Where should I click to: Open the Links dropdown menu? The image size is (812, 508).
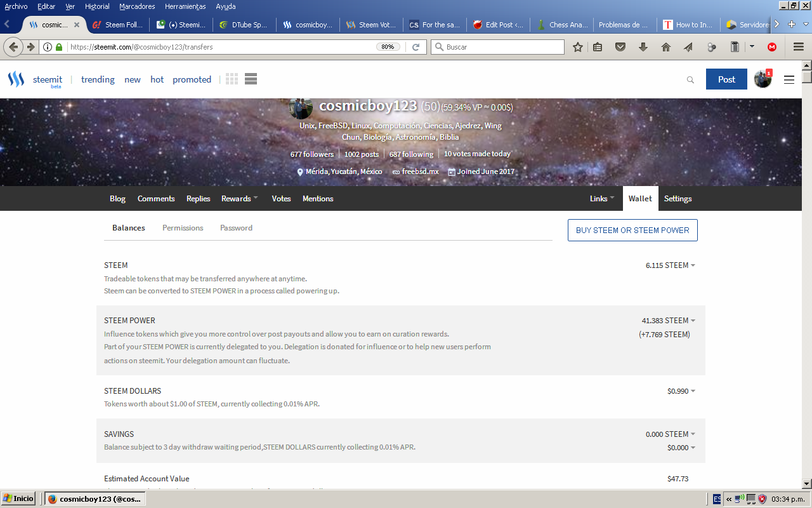tap(602, 199)
